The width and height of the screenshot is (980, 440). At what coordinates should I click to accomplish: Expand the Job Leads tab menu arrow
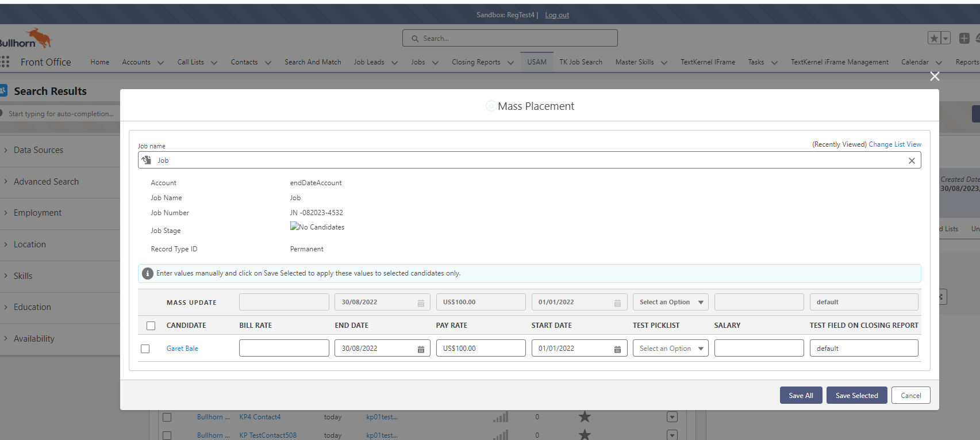pyautogui.click(x=394, y=63)
